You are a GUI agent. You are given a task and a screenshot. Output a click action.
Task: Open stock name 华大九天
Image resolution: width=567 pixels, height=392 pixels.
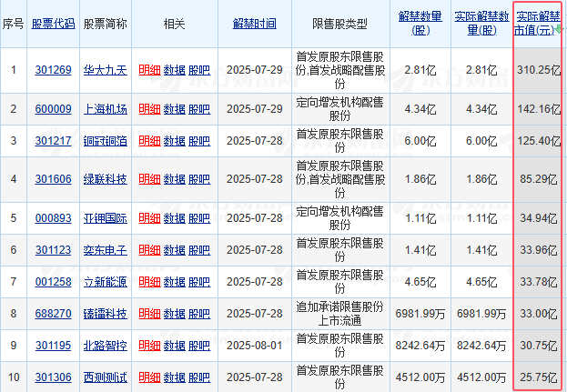(106, 70)
